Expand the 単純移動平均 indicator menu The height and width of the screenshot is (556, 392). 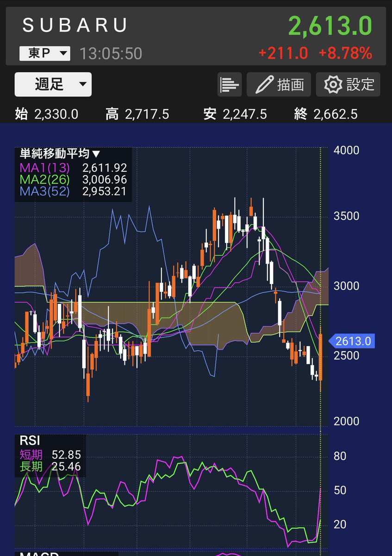pos(61,154)
